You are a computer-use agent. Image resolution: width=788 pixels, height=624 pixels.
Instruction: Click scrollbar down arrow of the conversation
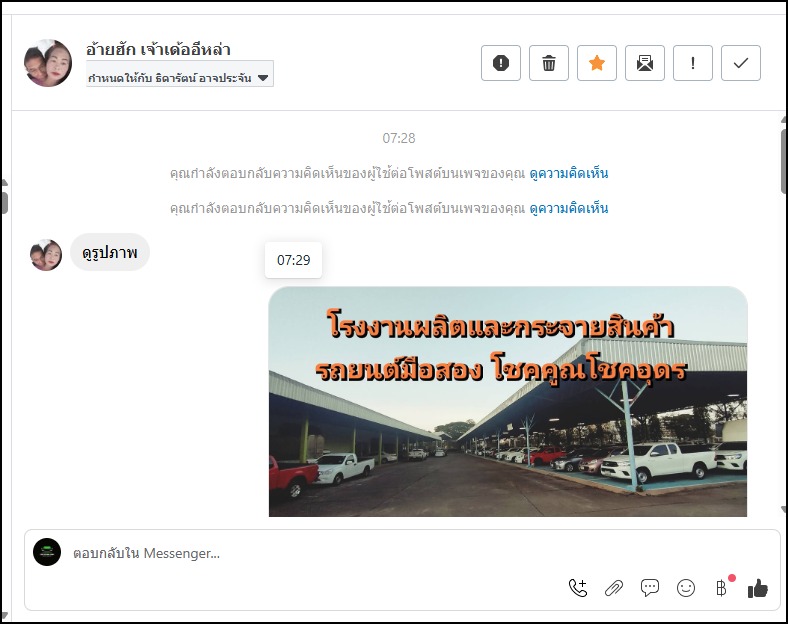784,509
